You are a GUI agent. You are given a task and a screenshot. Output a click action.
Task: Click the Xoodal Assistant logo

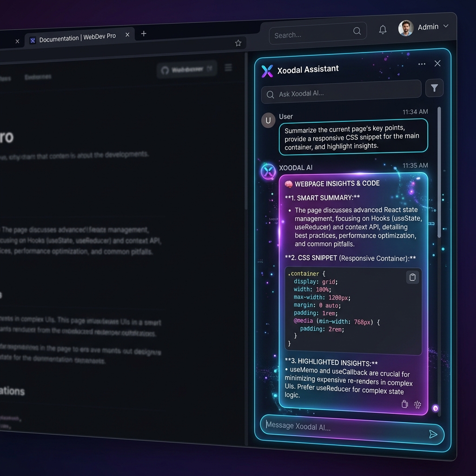tap(267, 71)
